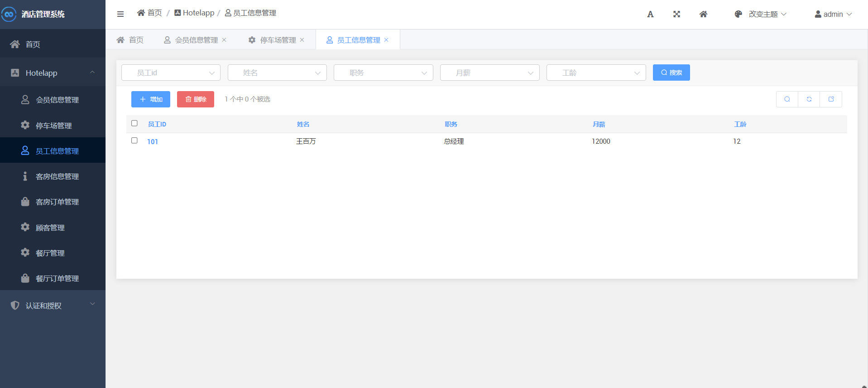Open the 员工id filter dropdown

click(x=171, y=73)
